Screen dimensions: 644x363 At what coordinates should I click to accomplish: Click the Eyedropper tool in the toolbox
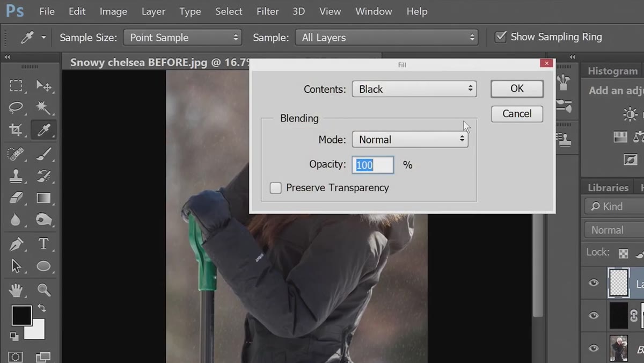(43, 129)
